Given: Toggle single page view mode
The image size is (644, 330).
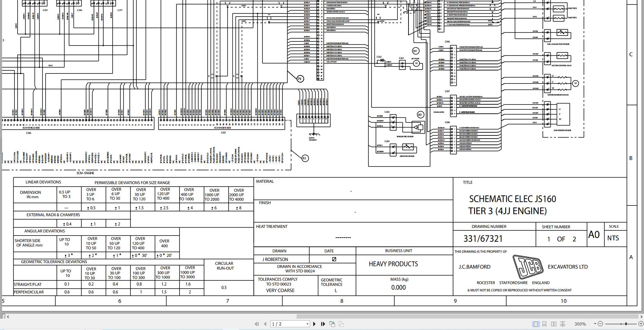Looking at the screenshot, I should [x=536, y=324].
